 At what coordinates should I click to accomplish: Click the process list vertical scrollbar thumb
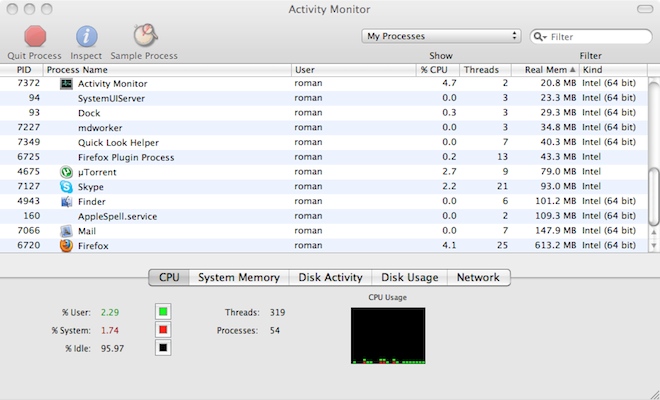point(654,195)
